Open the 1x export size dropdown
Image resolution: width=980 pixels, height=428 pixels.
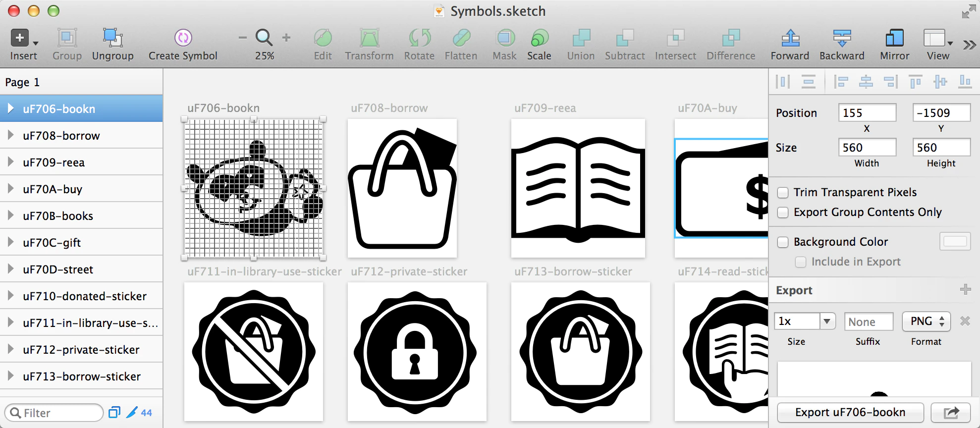click(x=826, y=321)
